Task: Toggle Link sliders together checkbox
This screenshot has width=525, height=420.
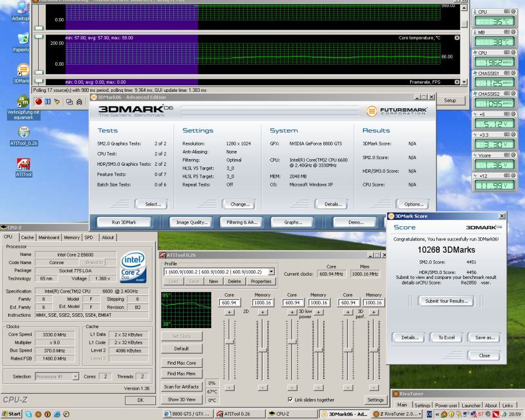Action: (290, 400)
